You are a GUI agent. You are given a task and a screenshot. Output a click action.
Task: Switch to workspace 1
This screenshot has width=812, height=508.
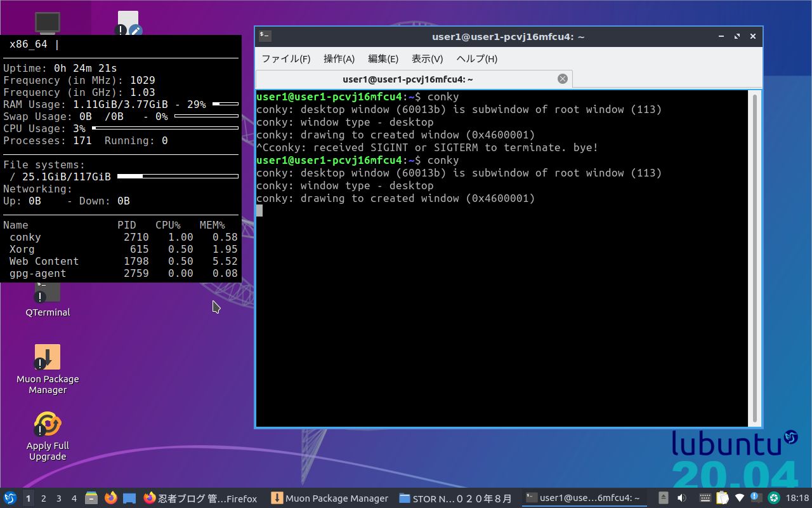(28, 498)
